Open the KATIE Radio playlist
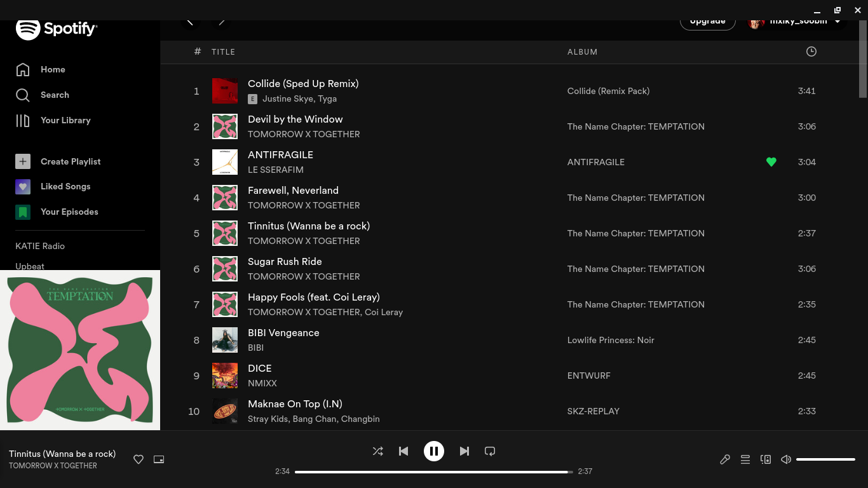Screen dimensions: 868x488 (x=40, y=246)
